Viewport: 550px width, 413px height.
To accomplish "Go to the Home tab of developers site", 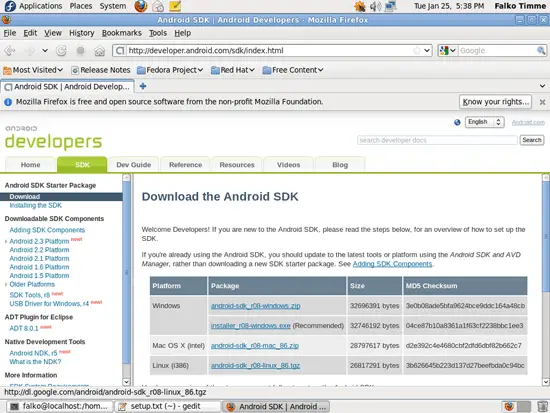I will click(x=31, y=165).
